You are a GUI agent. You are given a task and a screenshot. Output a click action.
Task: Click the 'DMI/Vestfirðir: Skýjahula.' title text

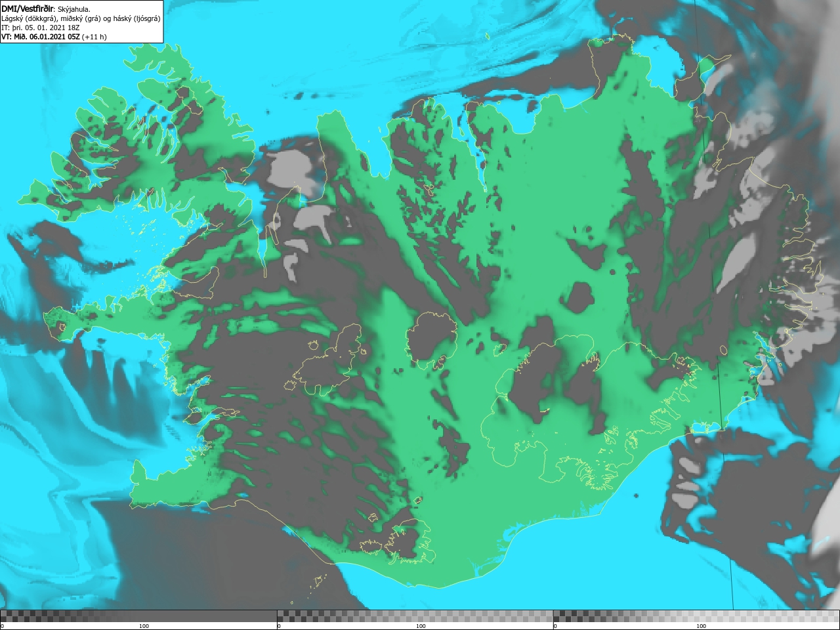click(x=46, y=9)
